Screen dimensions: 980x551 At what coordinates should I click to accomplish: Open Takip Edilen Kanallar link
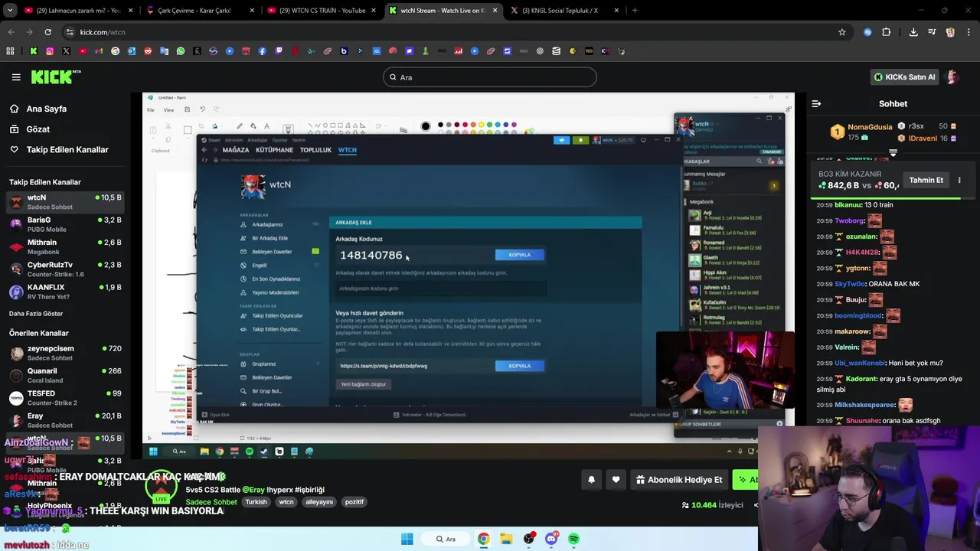tap(67, 150)
